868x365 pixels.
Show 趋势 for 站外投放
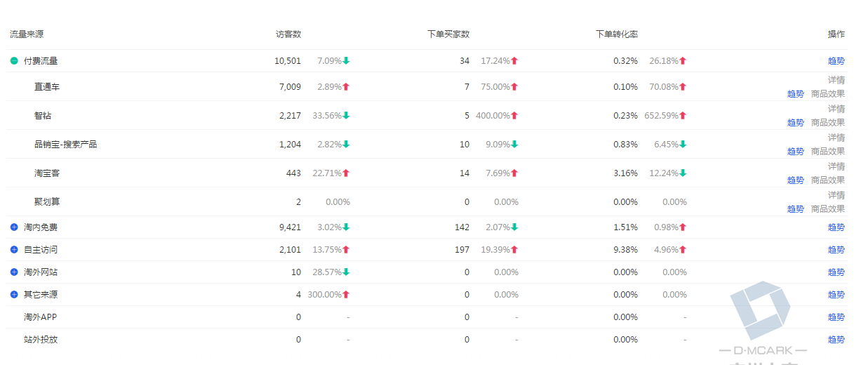836,340
